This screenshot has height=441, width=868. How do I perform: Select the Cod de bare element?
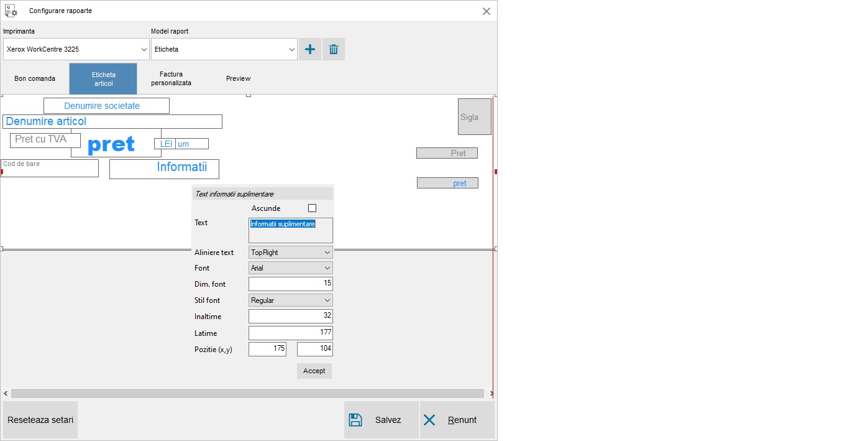coord(50,168)
